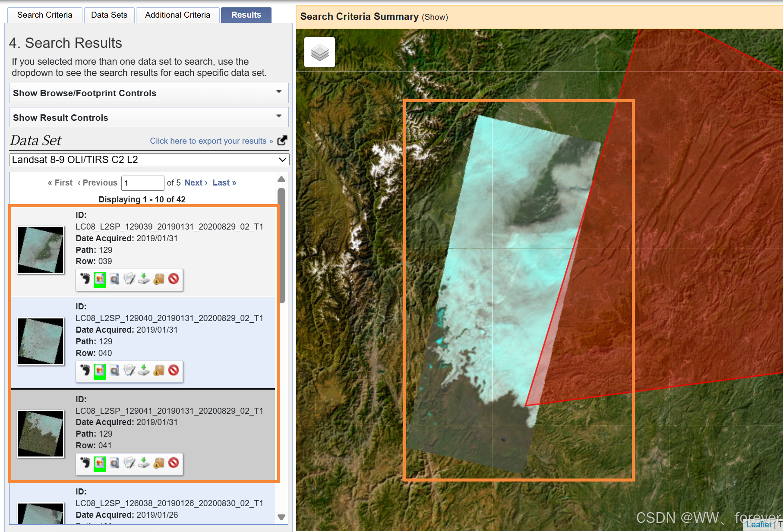Click results list scrollbar up arrow
Screen dimensions: 783x532
click(x=281, y=179)
